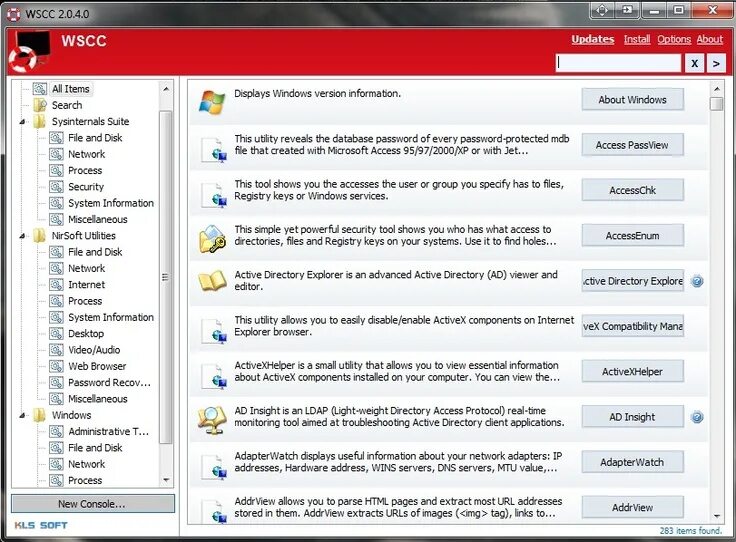Click the KLS SOFT logo
Image resolution: width=736 pixels, height=542 pixels.
point(41,525)
